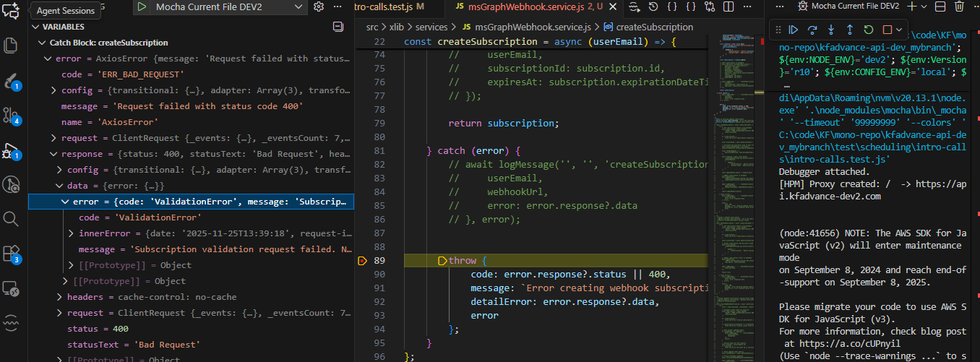Select message = 'Request failed with status code 400'
The width and height of the screenshot is (980, 362).
(x=191, y=106)
